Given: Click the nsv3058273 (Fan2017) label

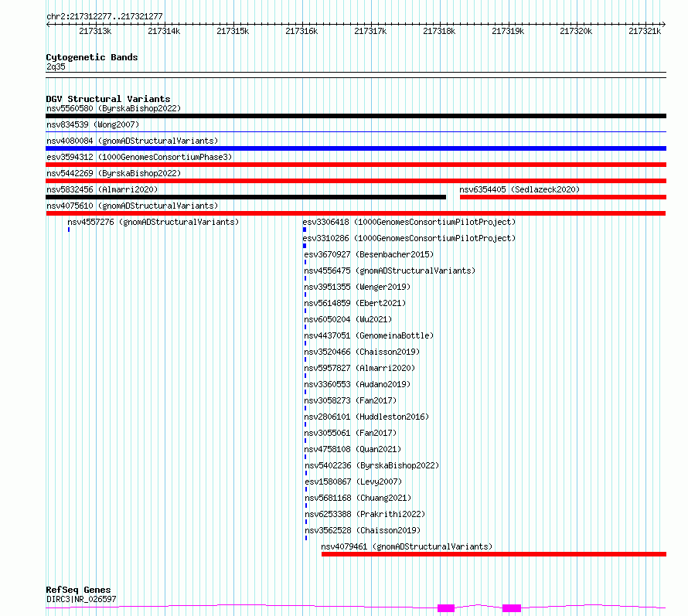Looking at the screenshot, I should click(x=350, y=400).
